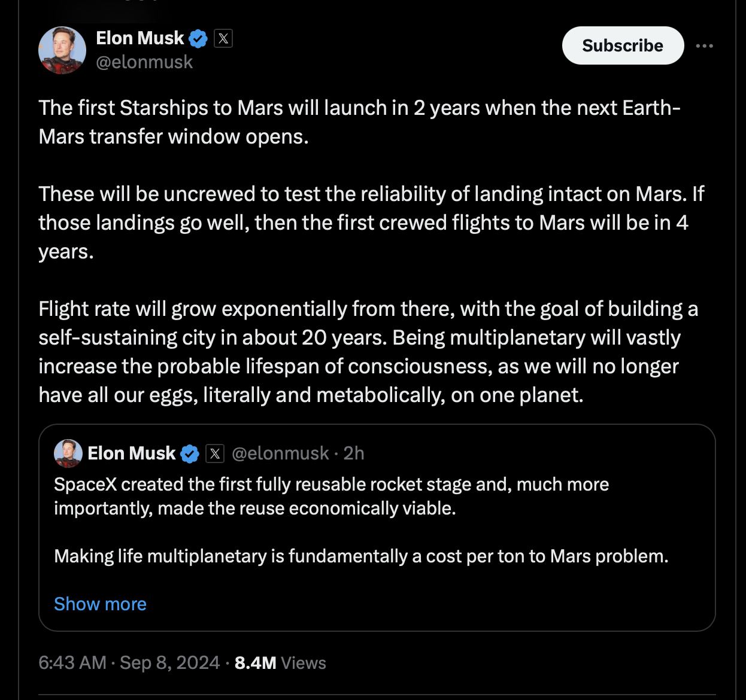746x700 pixels.
Task: Click Elon Musk's large profile avatar in tweet header
Action: tap(62, 50)
